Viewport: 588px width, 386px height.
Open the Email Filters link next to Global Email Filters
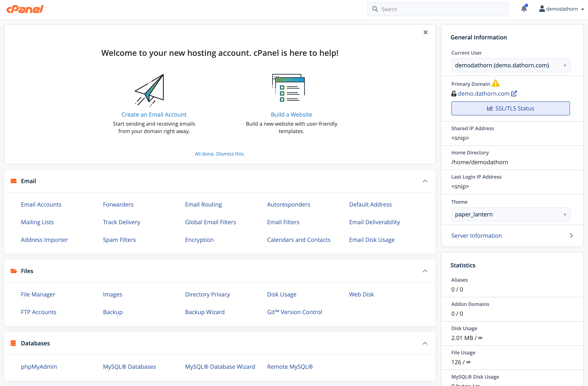(283, 222)
